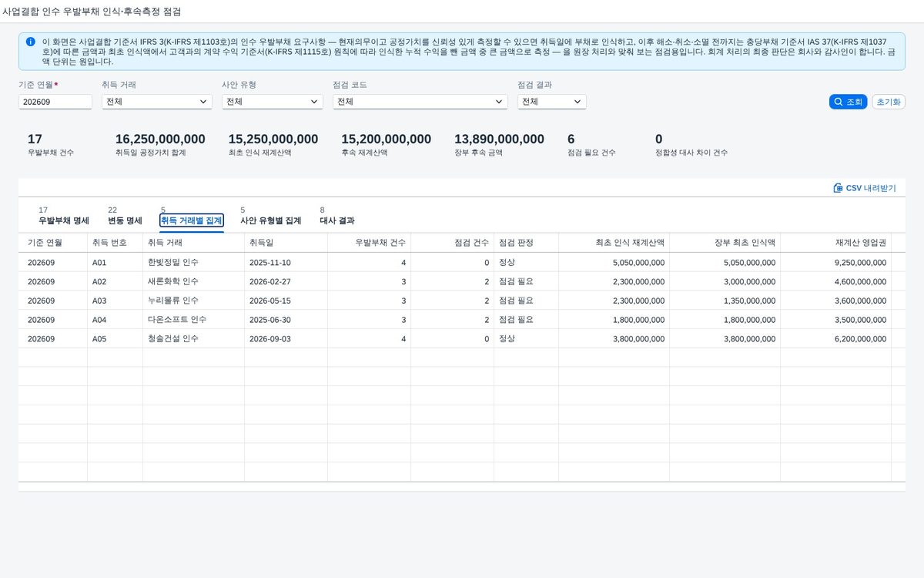Select the KPI value 13,890,000,000
The width and height of the screenshot is (924, 578).
pos(499,139)
